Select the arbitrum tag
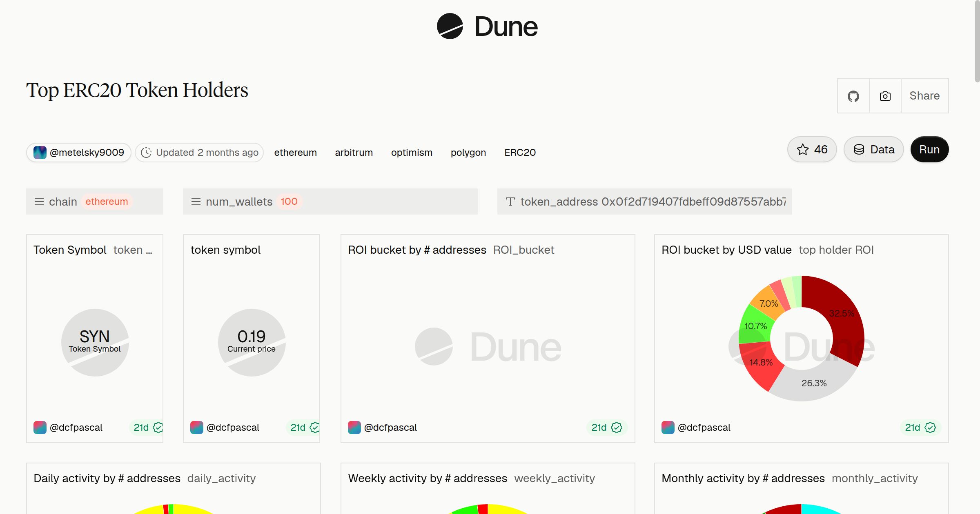 coord(354,153)
